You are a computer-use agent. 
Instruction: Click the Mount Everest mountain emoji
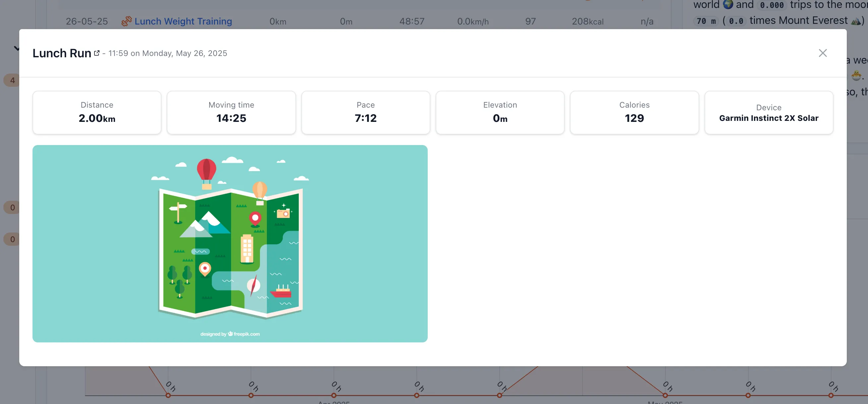(x=855, y=21)
